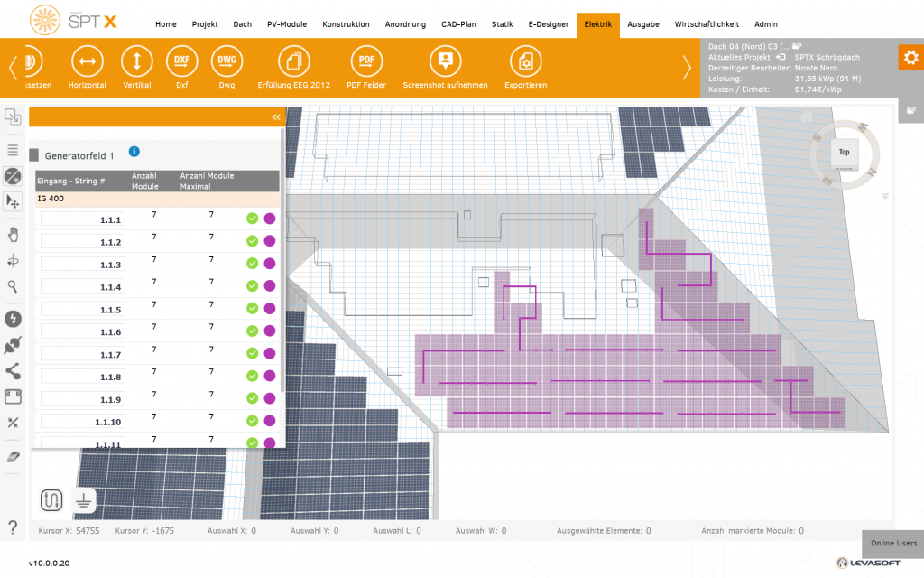Collapse the generator panel with double chevron
924x578 pixels.
[x=276, y=117]
